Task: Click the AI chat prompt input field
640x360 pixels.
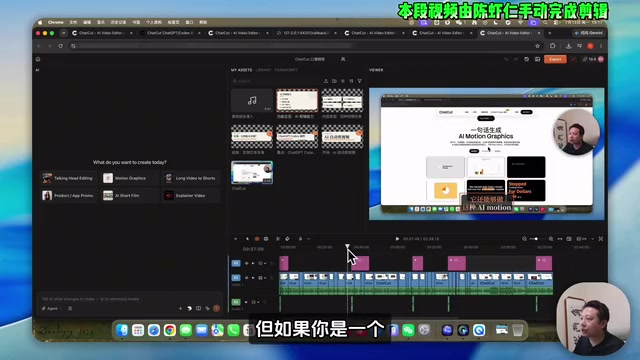Action: 130,299
